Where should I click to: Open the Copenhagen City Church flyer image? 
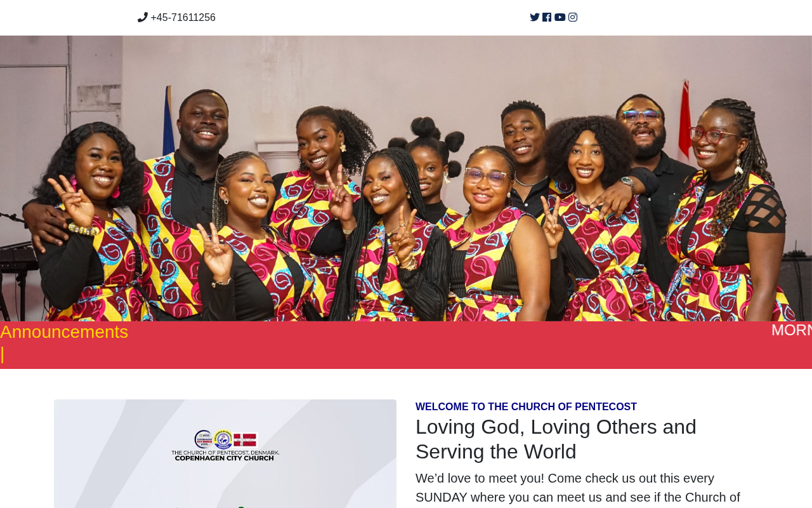(225, 453)
